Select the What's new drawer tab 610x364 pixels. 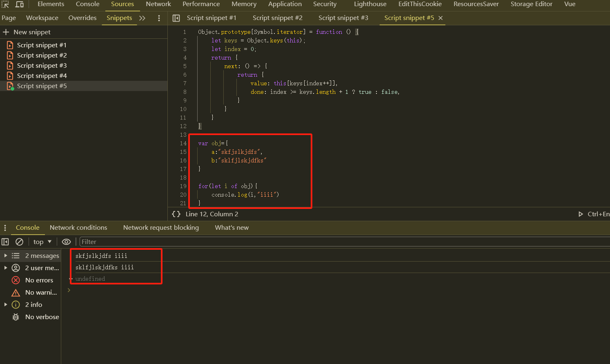(x=232, y=228)
